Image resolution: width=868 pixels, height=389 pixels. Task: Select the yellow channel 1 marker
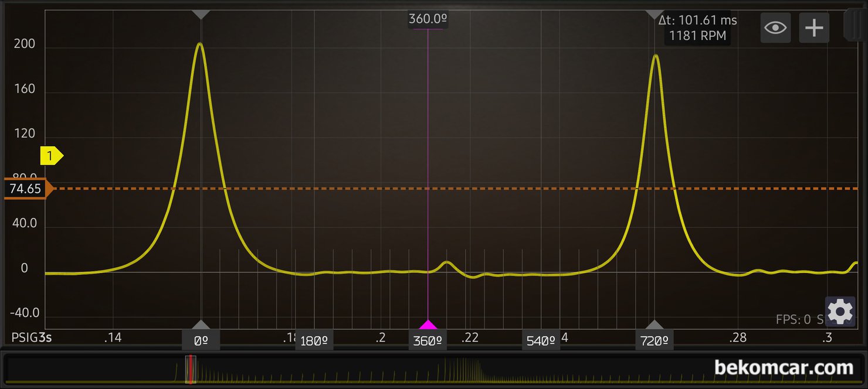(x=52, y=156)
